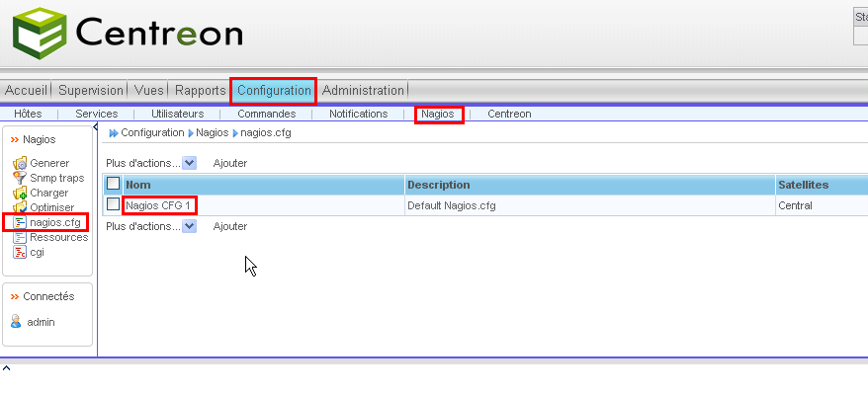Click the Centreon logo
The height and width of the screenshot is (394, 868).
[128, 33]
